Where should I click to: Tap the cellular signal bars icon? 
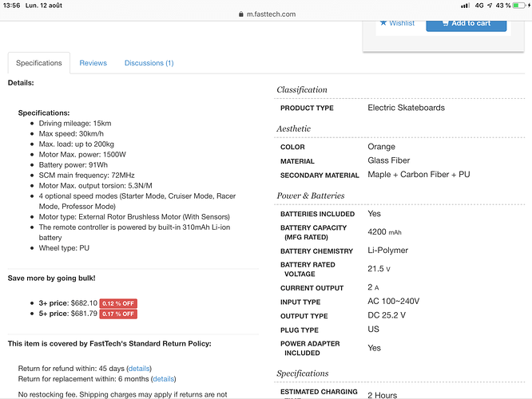click(465, 6)
